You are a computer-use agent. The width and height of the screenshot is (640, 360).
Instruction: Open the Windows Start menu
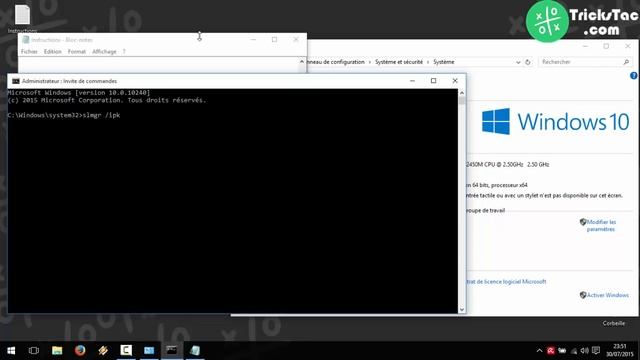point(11,351)
